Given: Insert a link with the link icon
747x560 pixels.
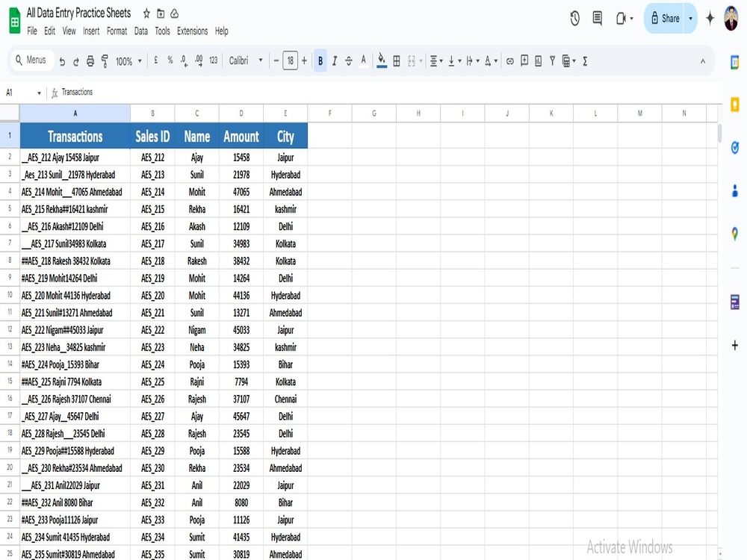Looking at the screenshot, I should point(509,61).
